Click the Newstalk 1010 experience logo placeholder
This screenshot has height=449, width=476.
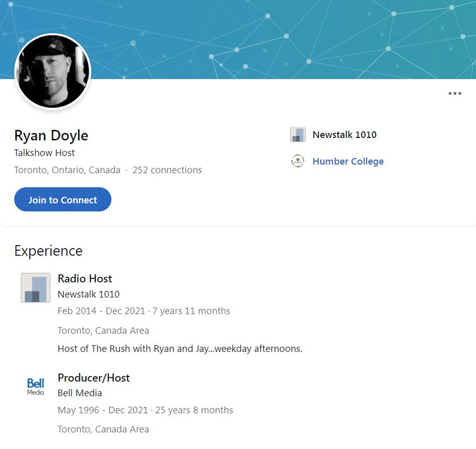click(x=35, y=287)
